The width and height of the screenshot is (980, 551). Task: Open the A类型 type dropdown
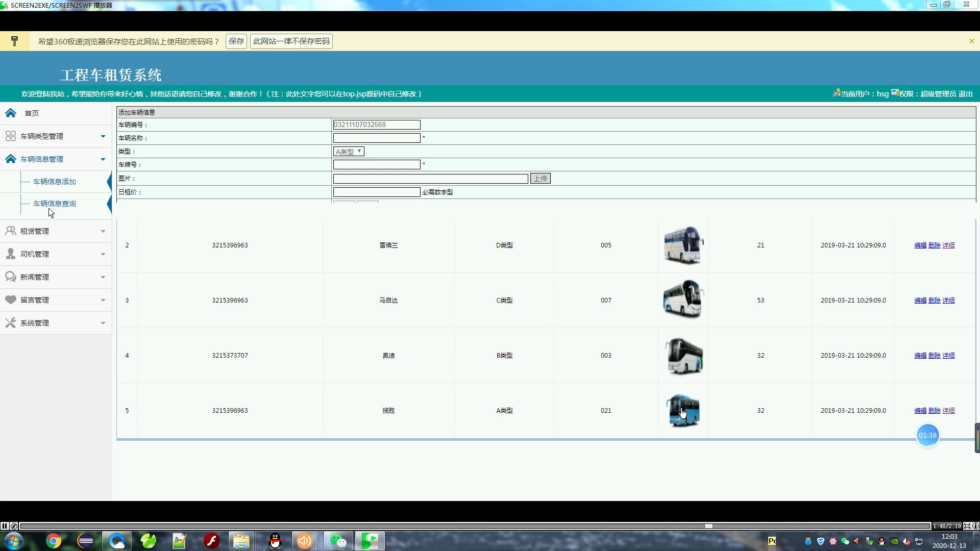coord(349,152)
